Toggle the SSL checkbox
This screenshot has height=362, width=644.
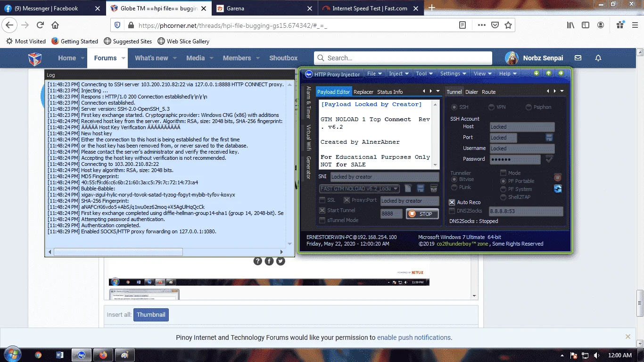click(x=322, y=200)
